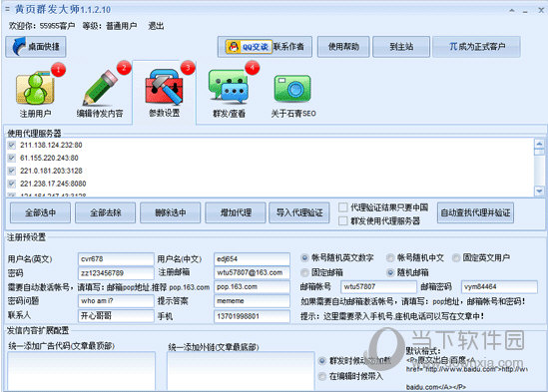Click the 手机 field with 13701998801
The width and height of the screenshot is (548, 392).
coord(252,316)
